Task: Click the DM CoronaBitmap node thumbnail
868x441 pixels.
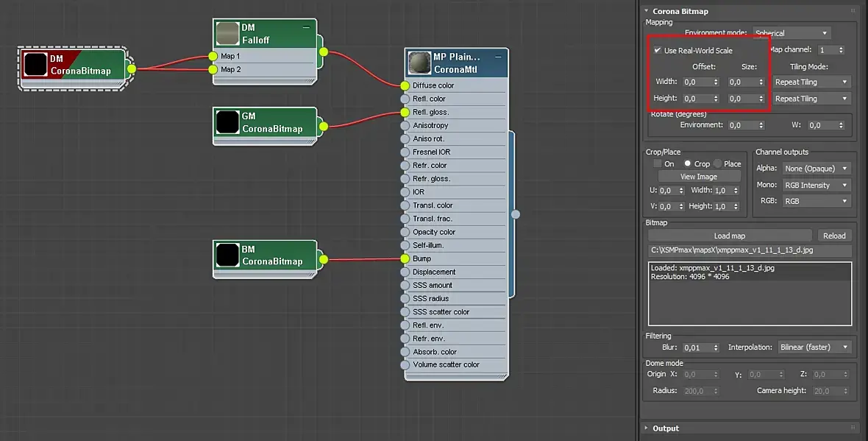Action: click(x=35, y=64)
